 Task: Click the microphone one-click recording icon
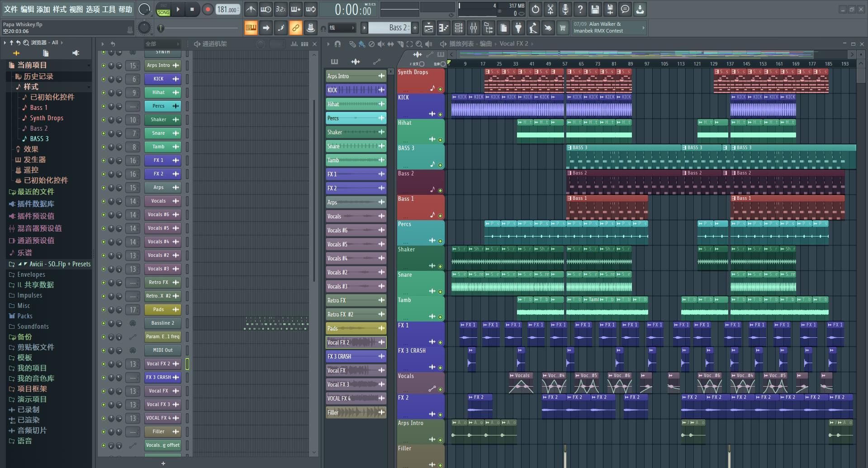565,9
